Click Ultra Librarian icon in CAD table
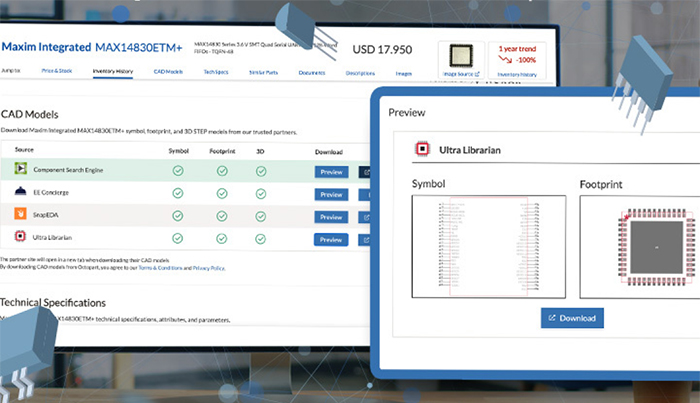The image size is (700, 403). (x=21, y=238)
